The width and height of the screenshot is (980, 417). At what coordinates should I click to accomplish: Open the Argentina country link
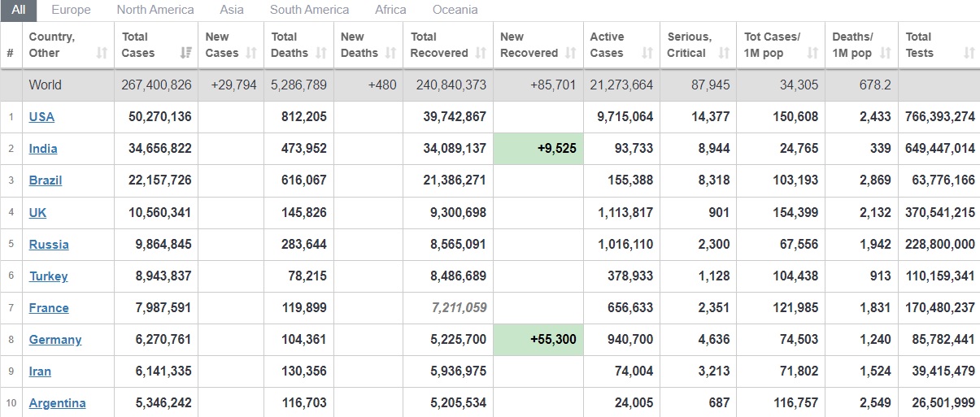[x=57, y=402]
